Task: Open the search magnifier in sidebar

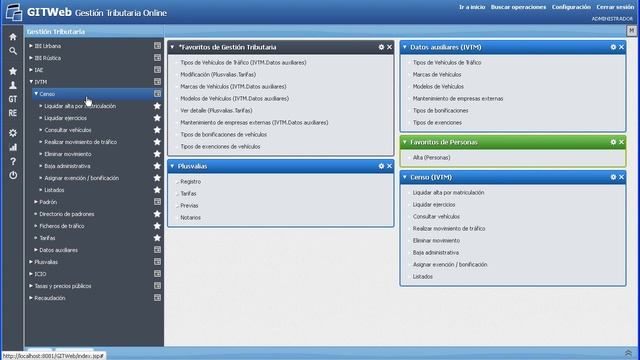Action: point(13,51)
